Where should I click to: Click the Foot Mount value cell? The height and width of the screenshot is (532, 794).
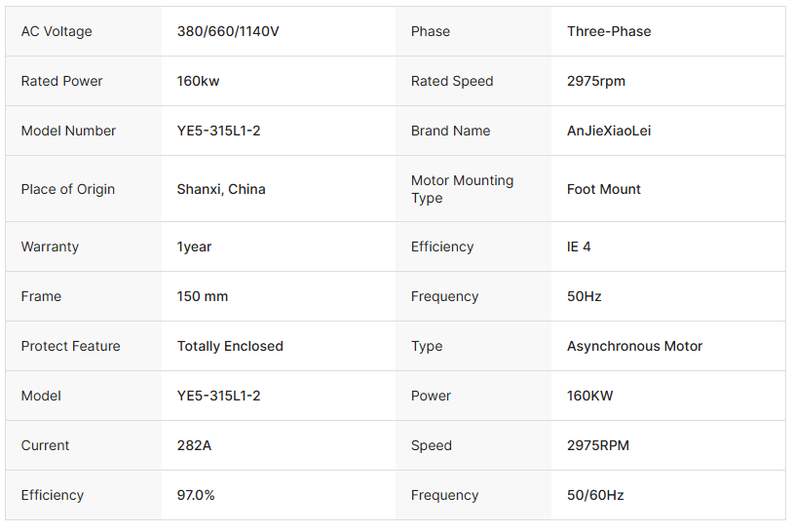pos(604,189)
